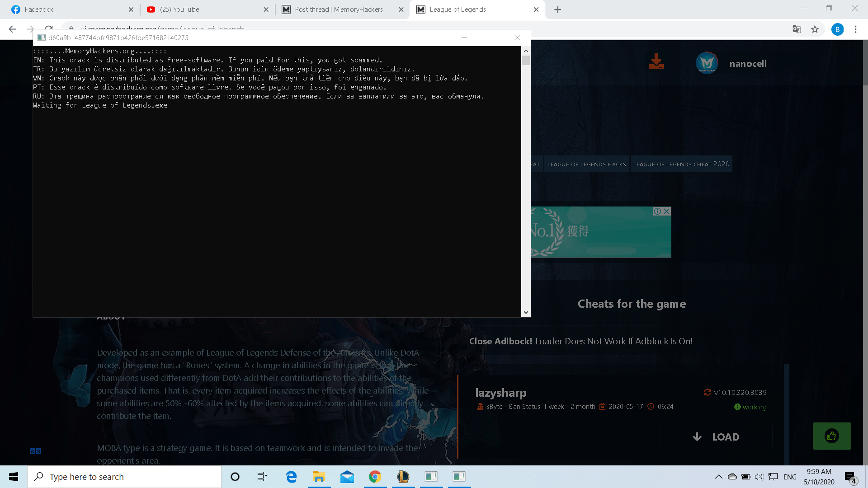The height and width of the screenshot is (488, 868).
Task: Check battery status in system tray
Action: (746, 477)
